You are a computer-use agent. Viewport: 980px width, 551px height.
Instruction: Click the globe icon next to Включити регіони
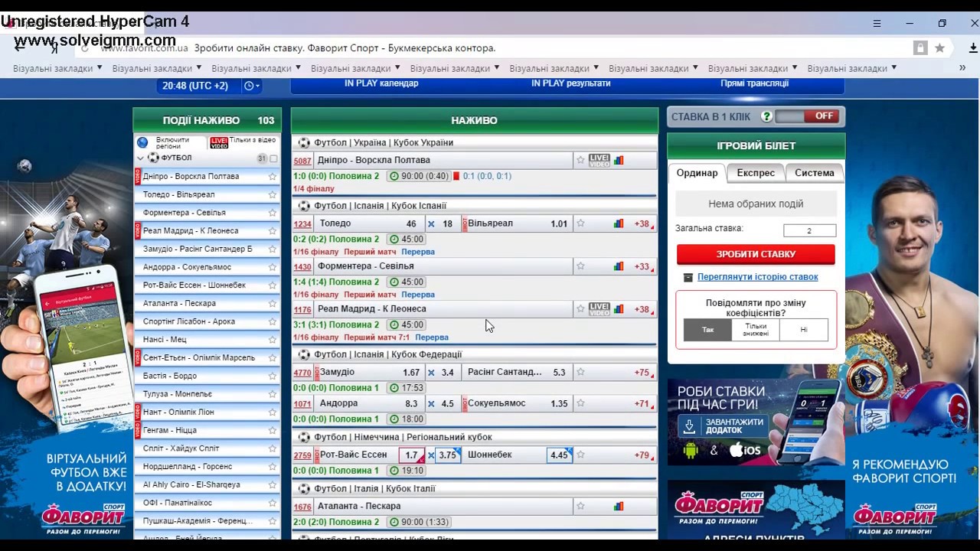[142, 142]
